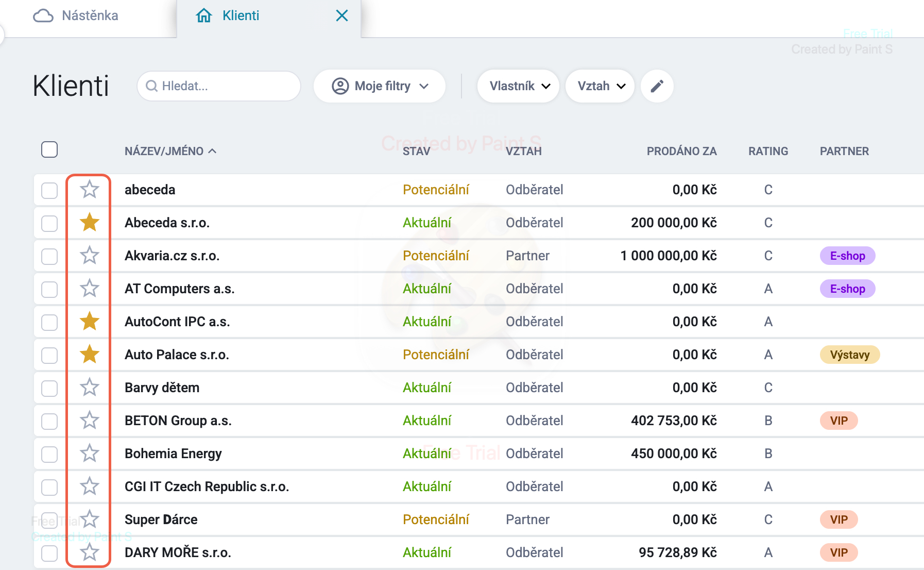This screenshot has width=924, height=570.
Task: Star CGI IT Czech Republic s.r.o.
Action: (x=90, y=487)
